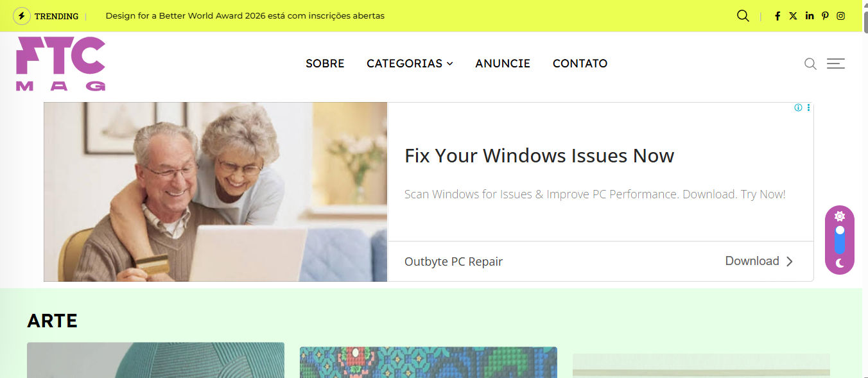Open the Anuncie menu item
Viewport: 868px width, 378px height.
pyautogui.click(x=503, y=64)
